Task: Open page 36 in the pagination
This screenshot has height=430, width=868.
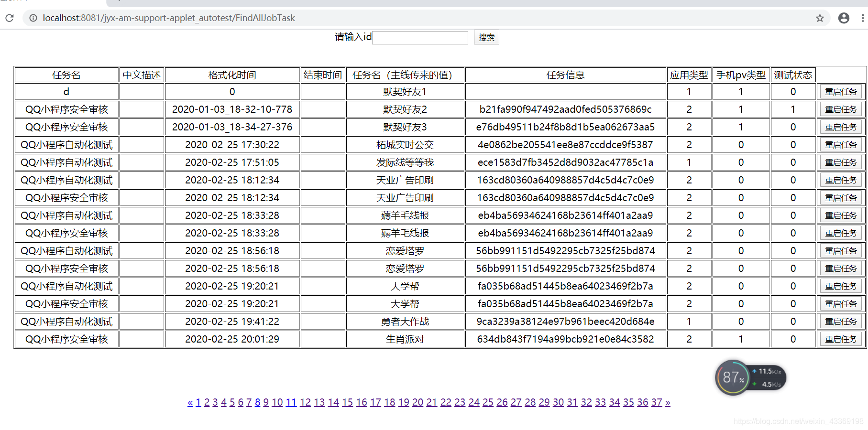Action: [x=643, y=402]
